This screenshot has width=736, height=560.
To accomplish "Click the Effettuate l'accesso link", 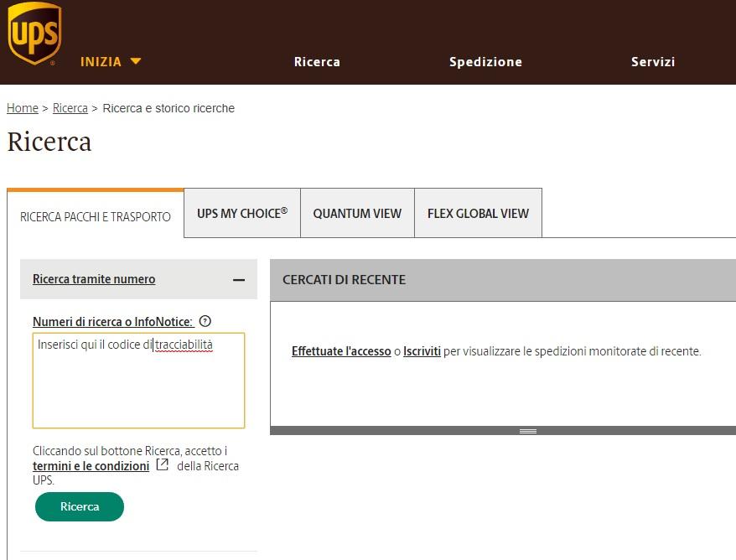I will pos(341,351).
